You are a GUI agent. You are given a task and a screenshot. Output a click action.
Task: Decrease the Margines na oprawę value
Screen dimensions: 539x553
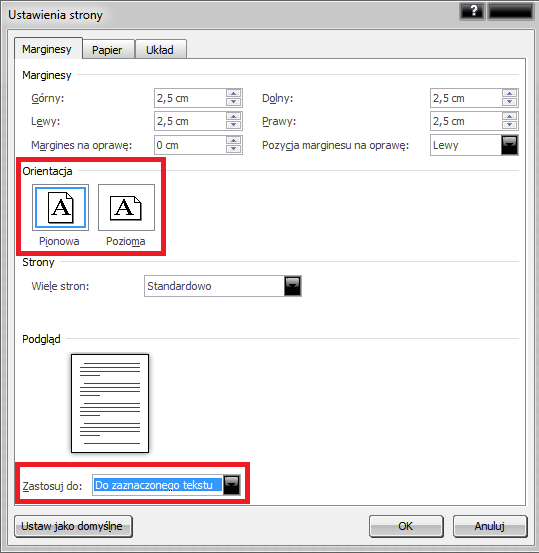[234, 149]
